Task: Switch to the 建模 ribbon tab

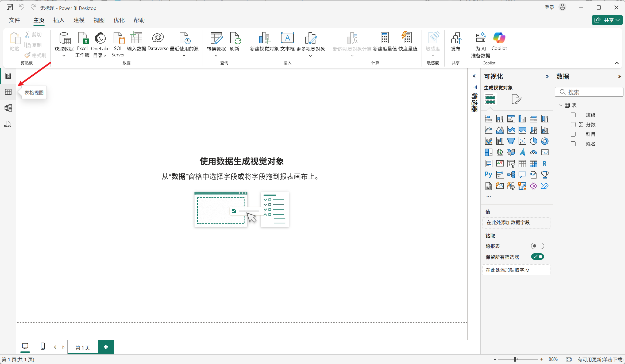Action: pos(79,20)
